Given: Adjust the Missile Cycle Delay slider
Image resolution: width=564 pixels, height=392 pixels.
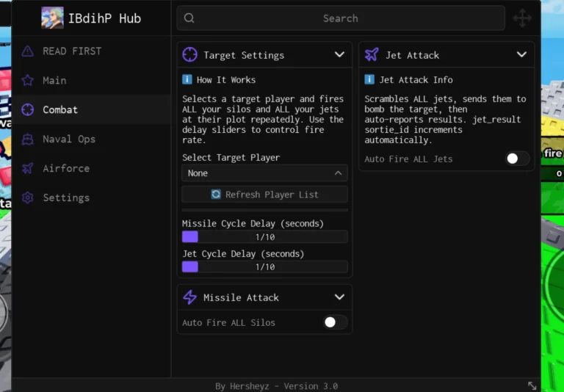Looking at the screenshot, I should 264,237.
